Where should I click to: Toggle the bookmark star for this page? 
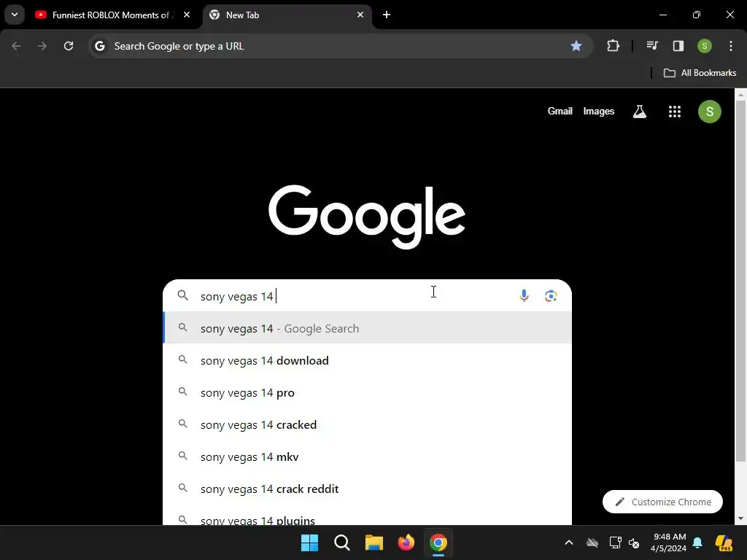pos(576,46)
